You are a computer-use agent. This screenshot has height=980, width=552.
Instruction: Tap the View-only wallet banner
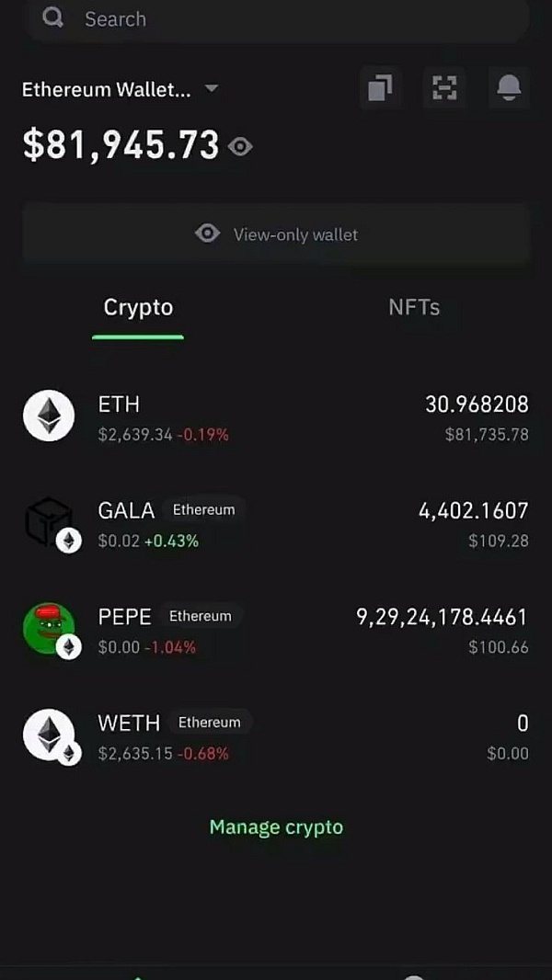click(276, 234)
